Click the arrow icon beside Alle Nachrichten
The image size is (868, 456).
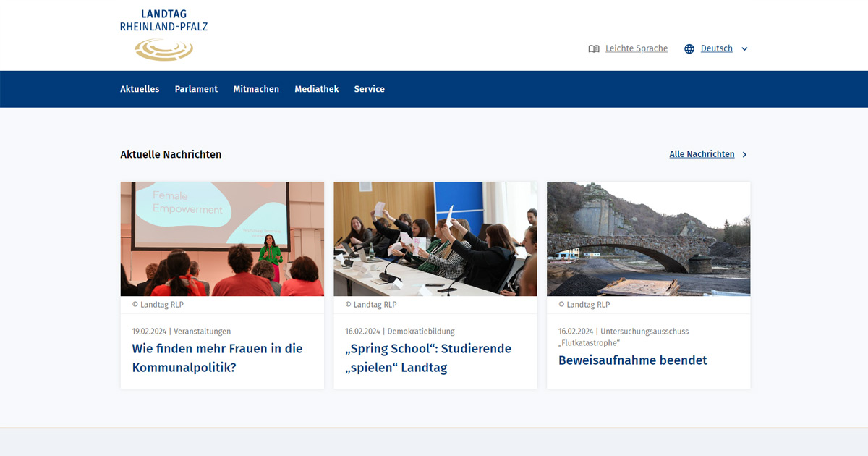(745, 155)
